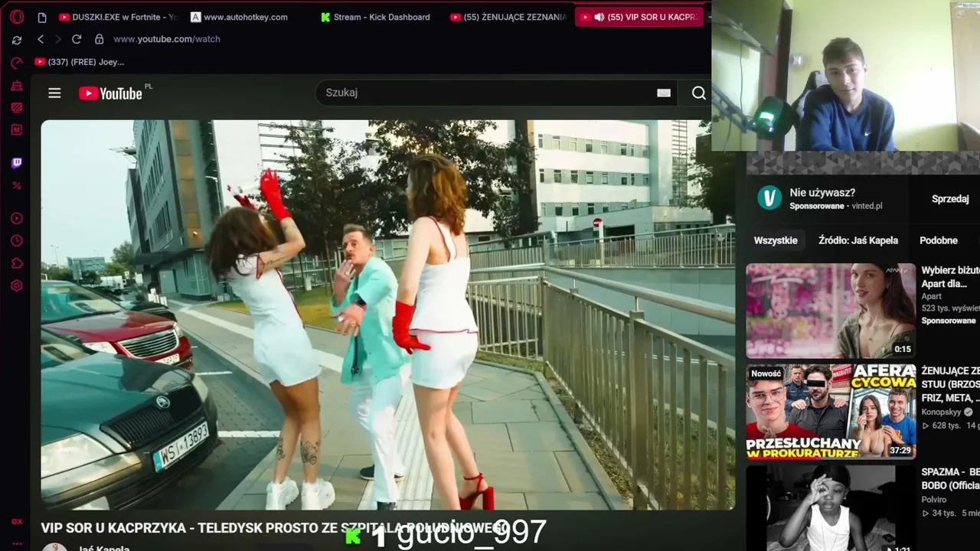Click the YouTube search magnifier button
980x551 pixels.
698,93
